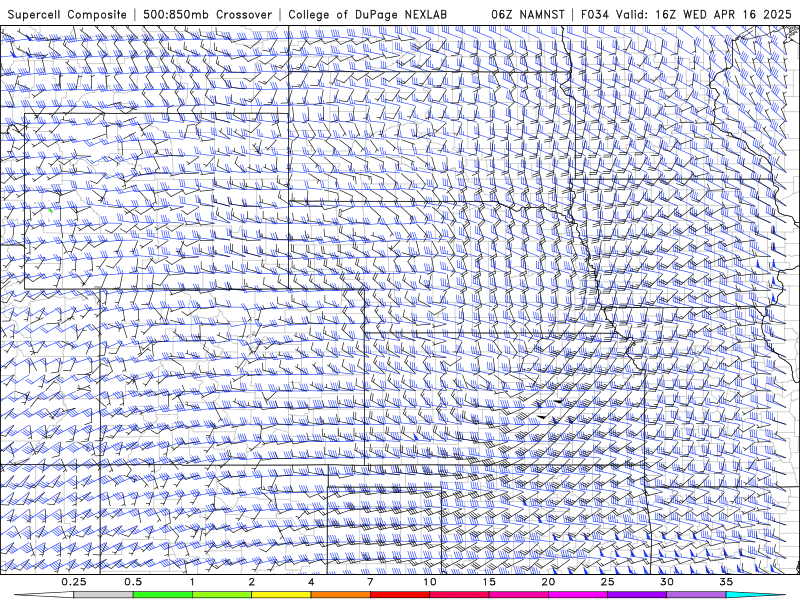Screen dimensions: 800x600
Task: Click the lime 1–2 legend swatch
Action: click(222, 595)
